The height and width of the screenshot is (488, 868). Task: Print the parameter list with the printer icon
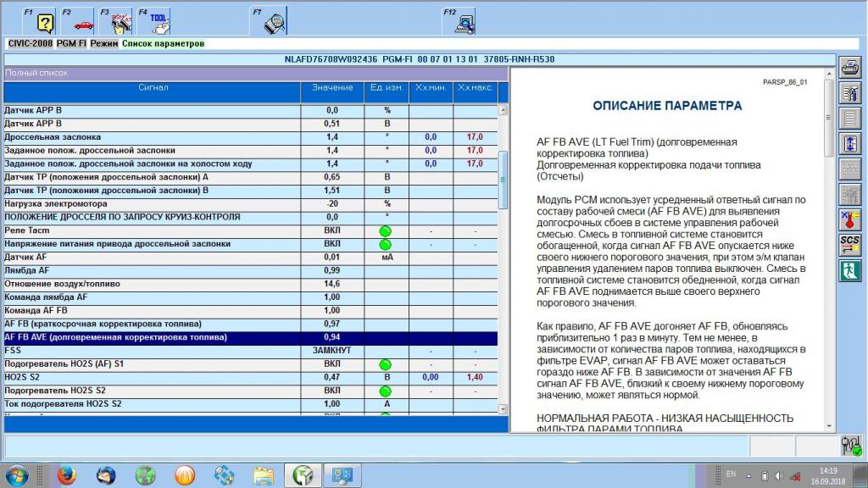849,68
